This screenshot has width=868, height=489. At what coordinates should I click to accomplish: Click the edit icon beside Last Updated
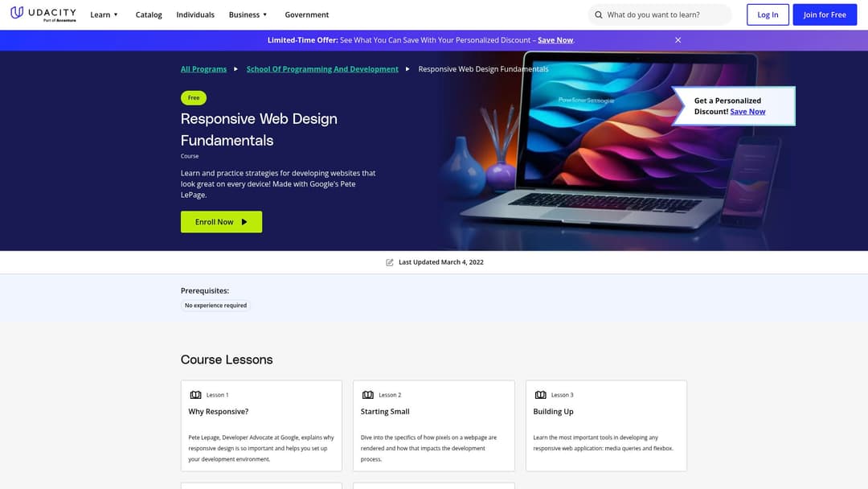tap(390, 262)
